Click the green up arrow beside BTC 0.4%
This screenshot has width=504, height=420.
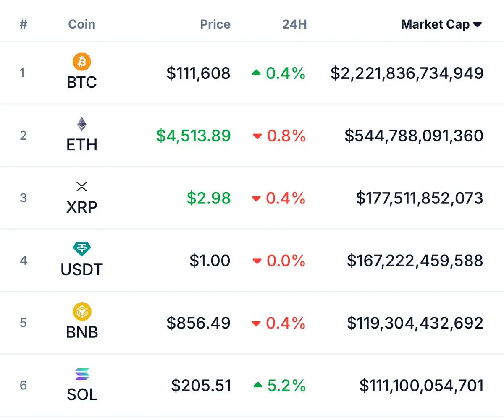click(x=256, y=73)
